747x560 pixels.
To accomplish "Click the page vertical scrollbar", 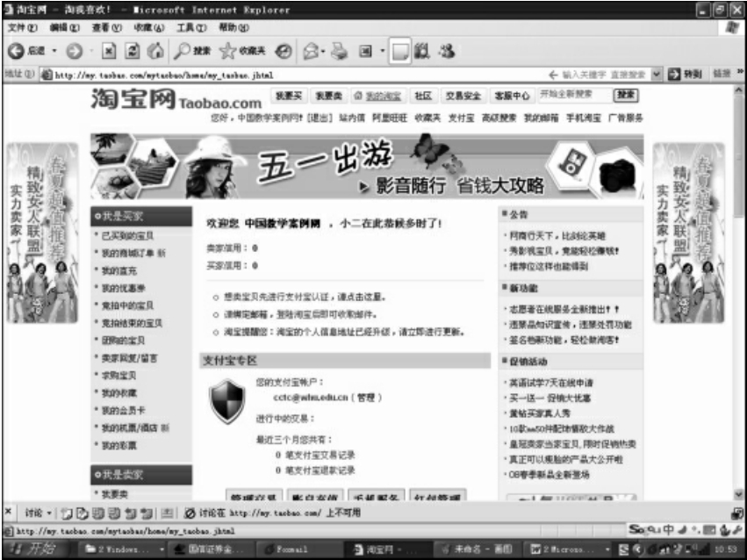I will [x=739, y=292].
